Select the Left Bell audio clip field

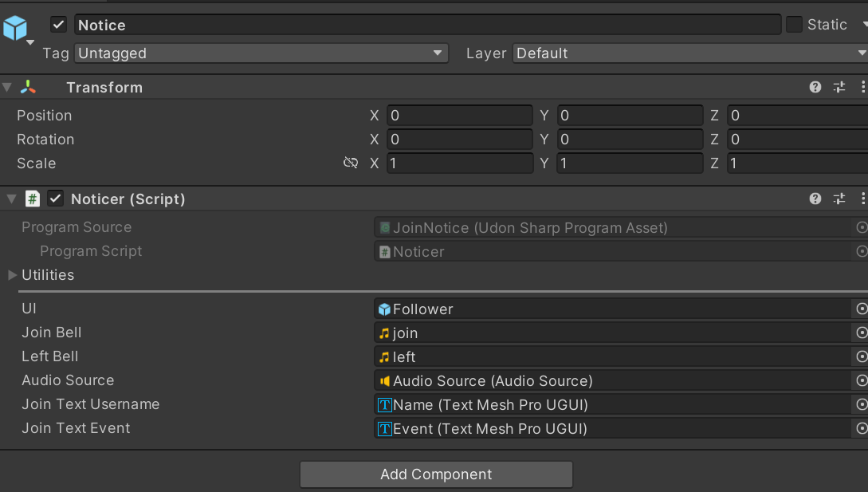(612, 357)
